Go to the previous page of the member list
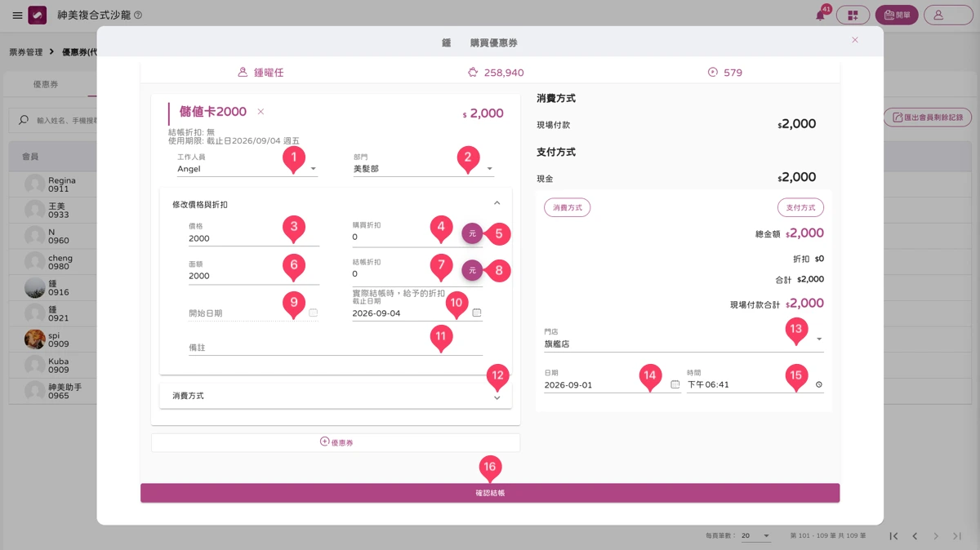 pyautogui.click(x=915, y=536)
